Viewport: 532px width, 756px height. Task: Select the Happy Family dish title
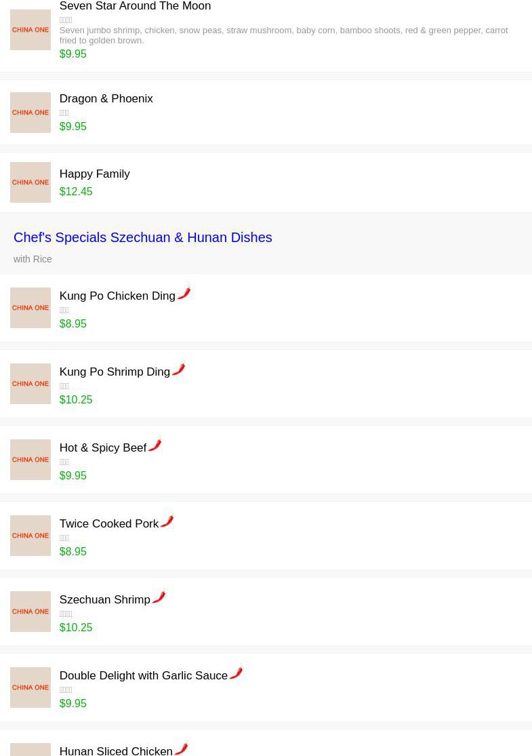pos(94,174)
